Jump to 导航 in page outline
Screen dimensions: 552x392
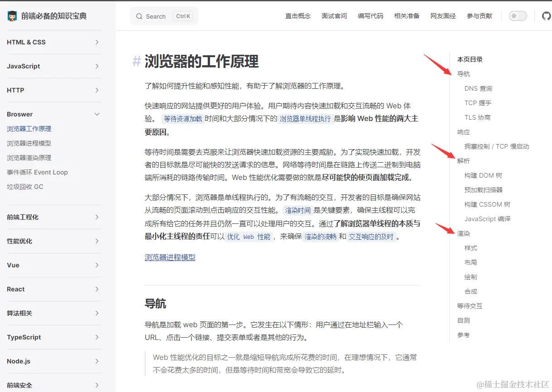464,74
